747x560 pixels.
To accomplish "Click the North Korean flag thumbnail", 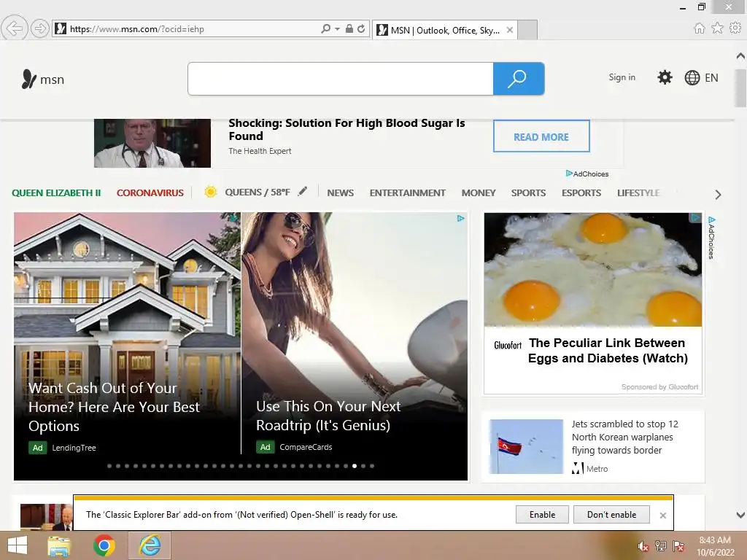I will point(527,447).
